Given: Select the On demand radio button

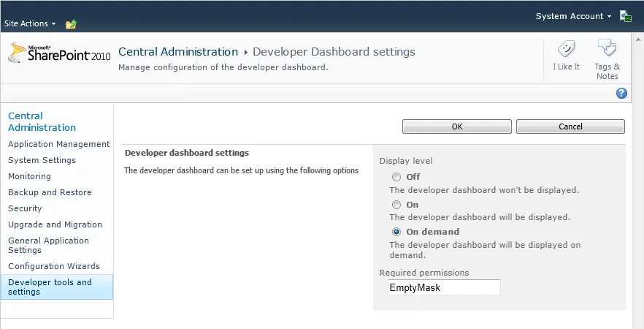Looking at the screenshot, I should click(396, 232).
